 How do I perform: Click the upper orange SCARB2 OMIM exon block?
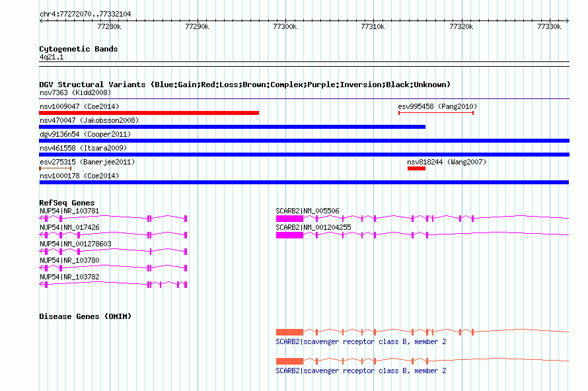pos(289,332)
